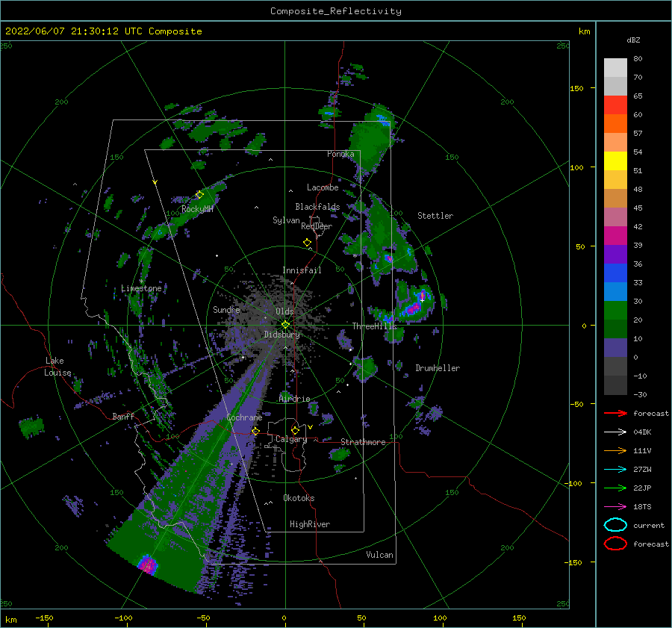Click the yellow diamond marker beside RockyMH
This screenshot has width=672, height=628.
[x=199, y=195]
